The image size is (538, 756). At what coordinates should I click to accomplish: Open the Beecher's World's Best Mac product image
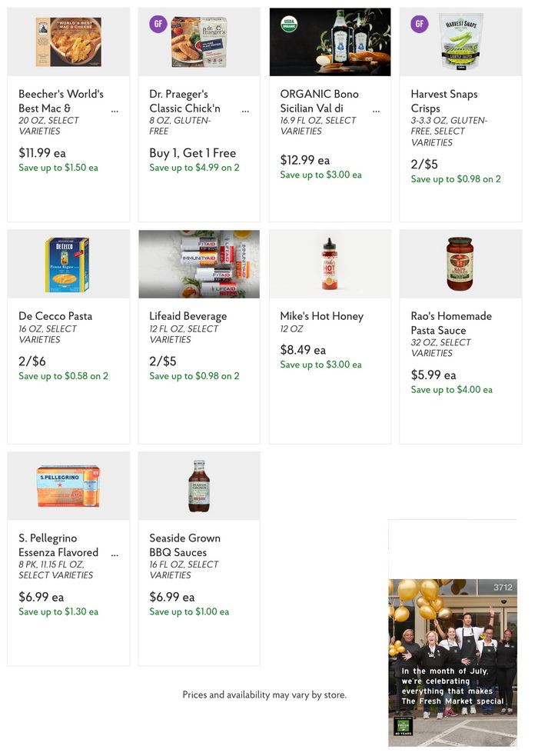[x=68, y=40]
